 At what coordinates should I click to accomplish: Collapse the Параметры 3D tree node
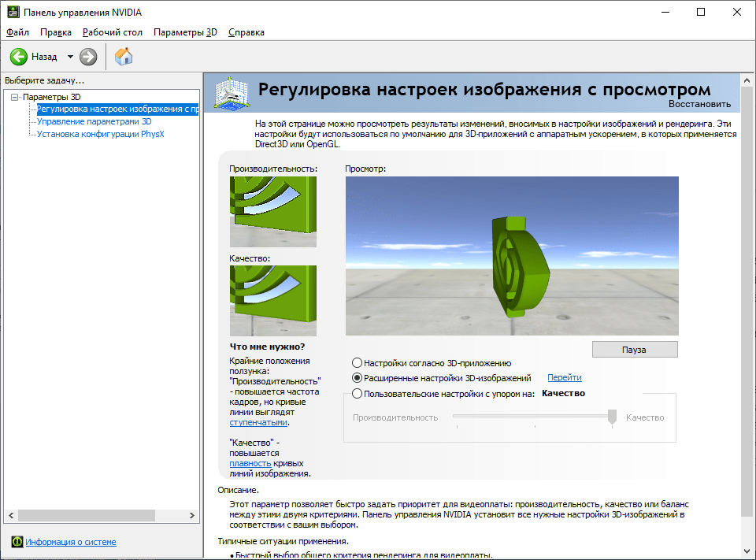(14, 97)
